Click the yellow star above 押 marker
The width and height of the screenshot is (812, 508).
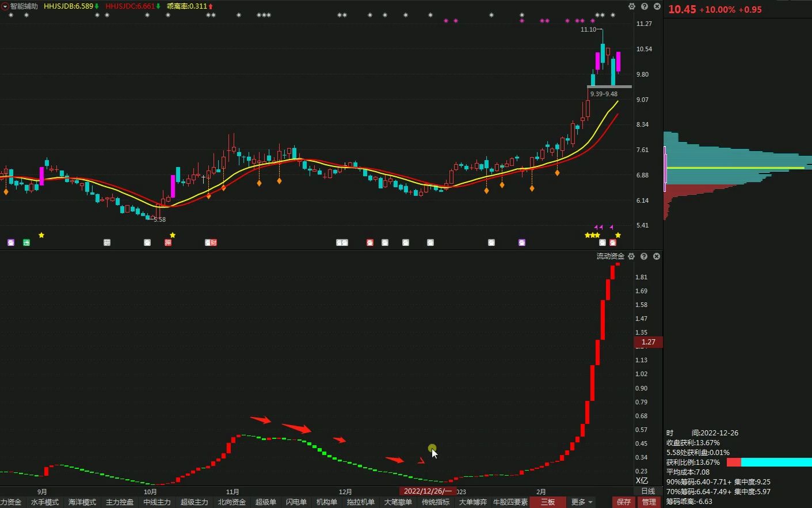click(173, 235)
